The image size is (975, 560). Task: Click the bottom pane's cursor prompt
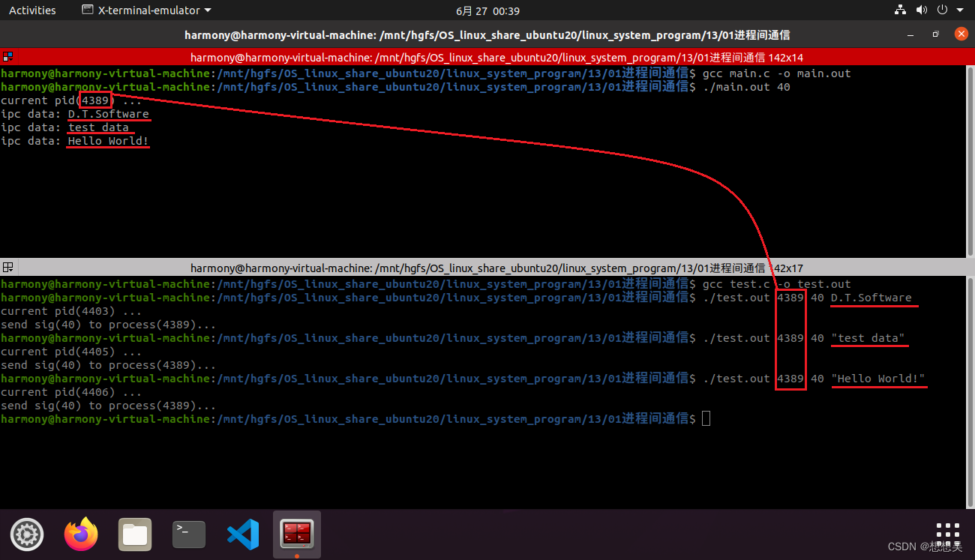click(x=706, y=418)
